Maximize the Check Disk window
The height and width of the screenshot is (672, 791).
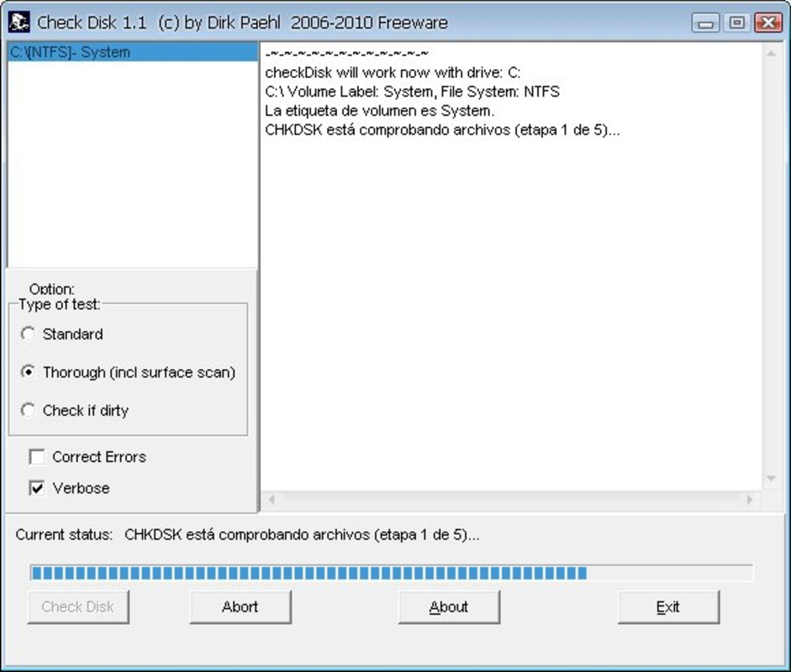(x=736, y=23)
